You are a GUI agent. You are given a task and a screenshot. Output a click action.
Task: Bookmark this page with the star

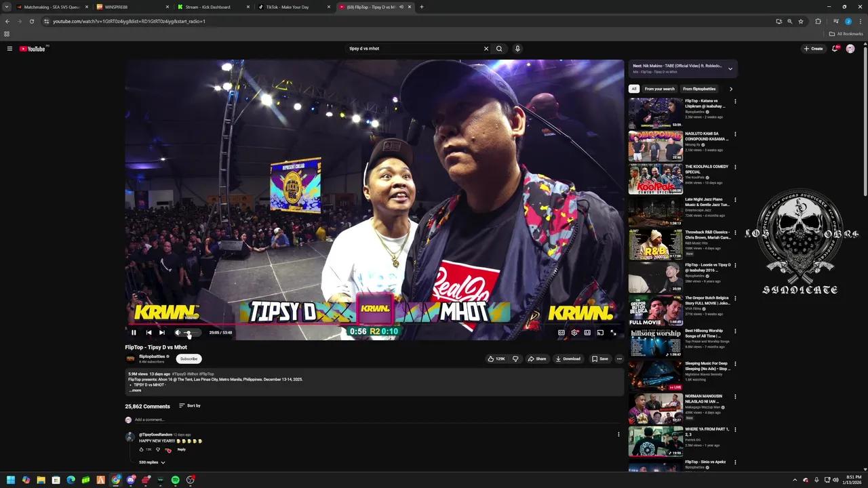801,21
